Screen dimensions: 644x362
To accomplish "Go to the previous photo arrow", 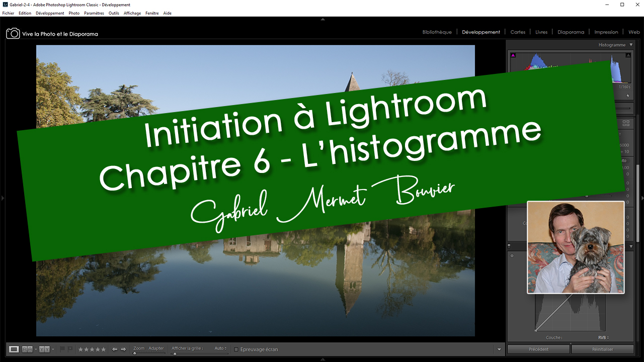I will (115, 349).
